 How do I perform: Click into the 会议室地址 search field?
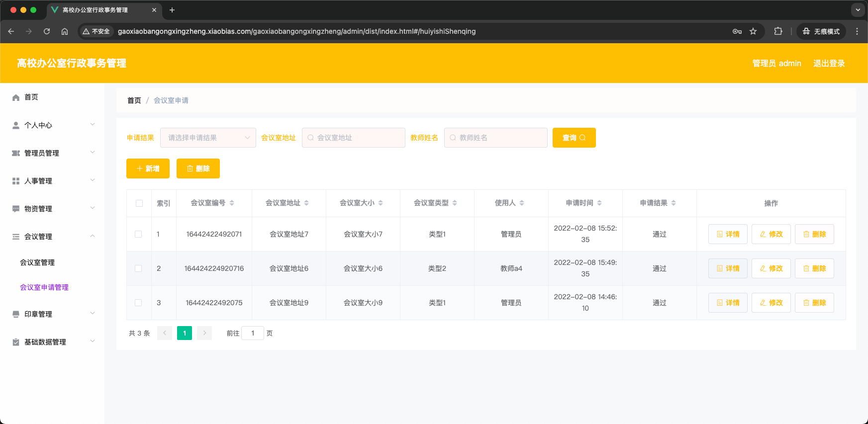pyautogui.click(x=354, y=138)
